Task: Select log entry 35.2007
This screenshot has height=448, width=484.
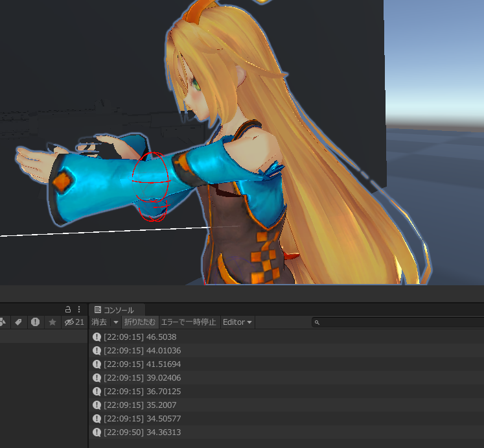Action: tap(286, 405)
